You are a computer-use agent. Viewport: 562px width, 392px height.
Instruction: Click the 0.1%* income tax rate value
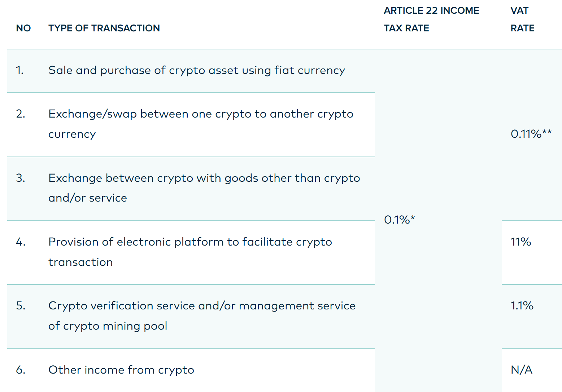point(399,220)
